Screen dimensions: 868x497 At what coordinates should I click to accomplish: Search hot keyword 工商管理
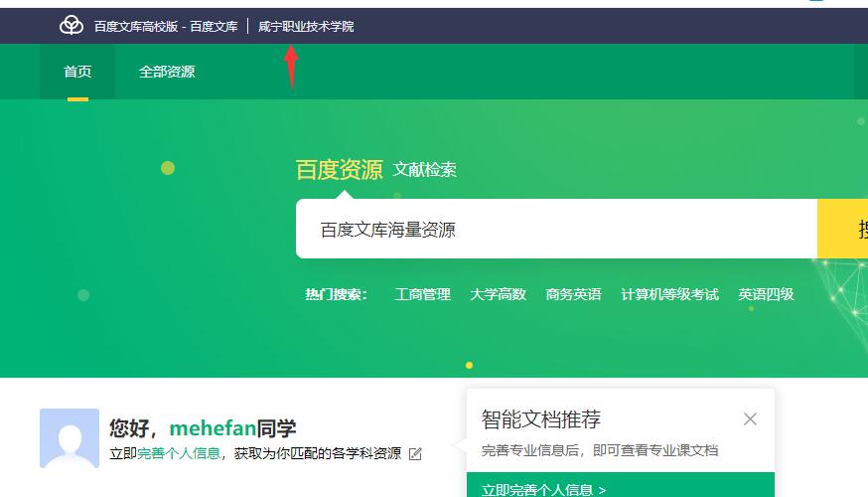[422, 294]
